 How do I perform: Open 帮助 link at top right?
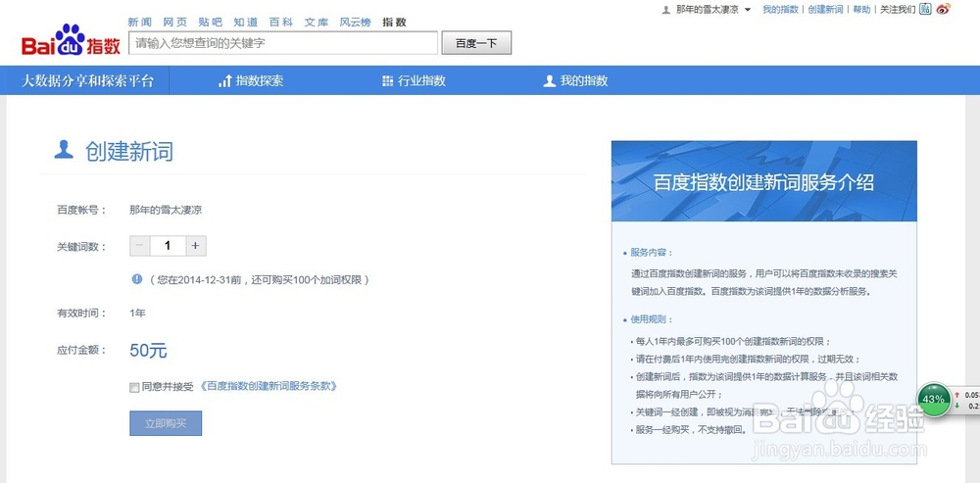(x=861, y=10)
